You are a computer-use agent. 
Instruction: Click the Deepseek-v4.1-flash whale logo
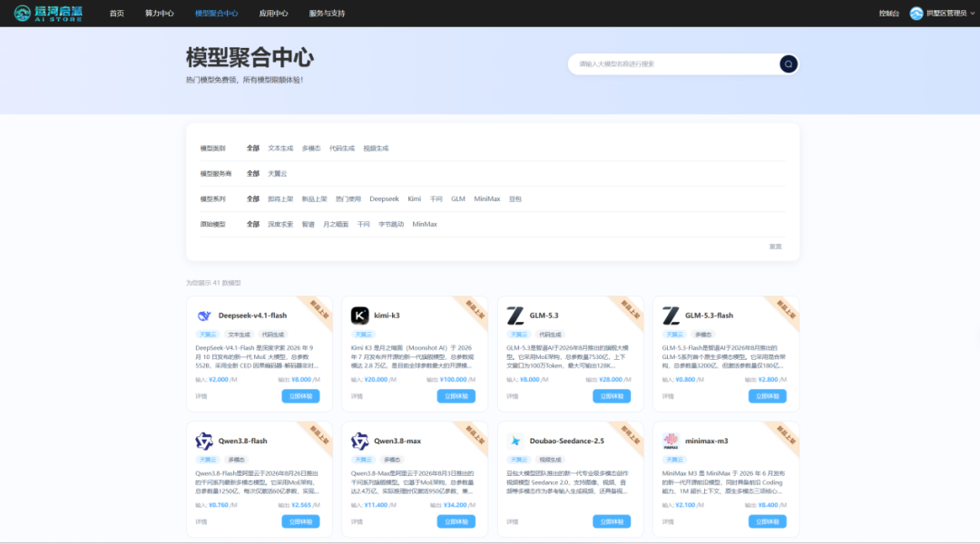(x=204, y=316)
